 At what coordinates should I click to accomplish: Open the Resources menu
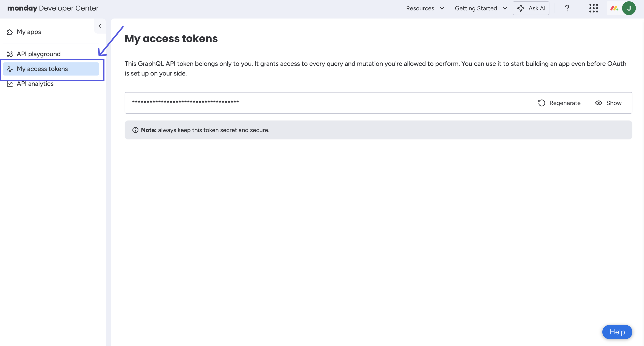(x=425, y=8)
